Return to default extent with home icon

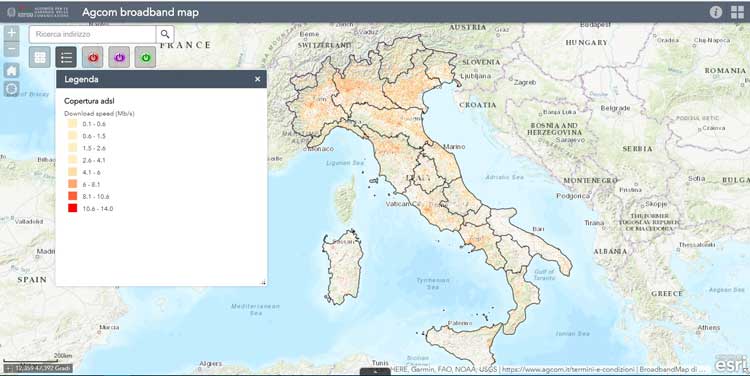pyautogui.click(x=11, y=71)
